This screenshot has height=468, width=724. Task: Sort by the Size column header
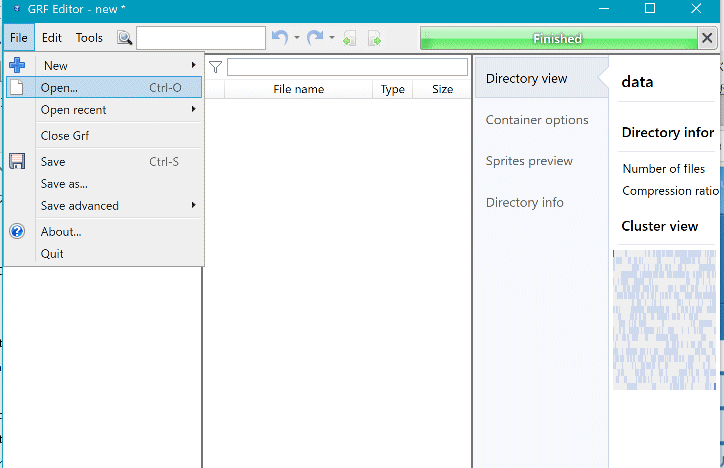point(442,89)
